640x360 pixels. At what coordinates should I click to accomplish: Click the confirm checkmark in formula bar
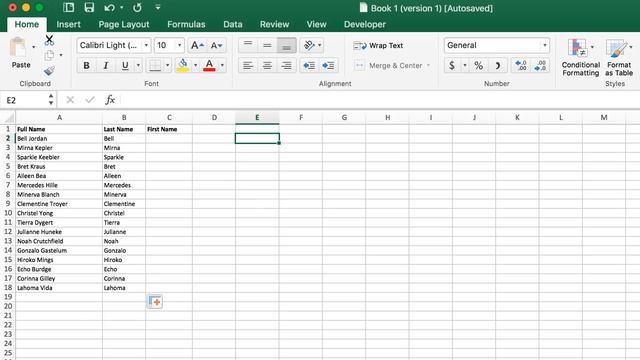coord(90,100)
